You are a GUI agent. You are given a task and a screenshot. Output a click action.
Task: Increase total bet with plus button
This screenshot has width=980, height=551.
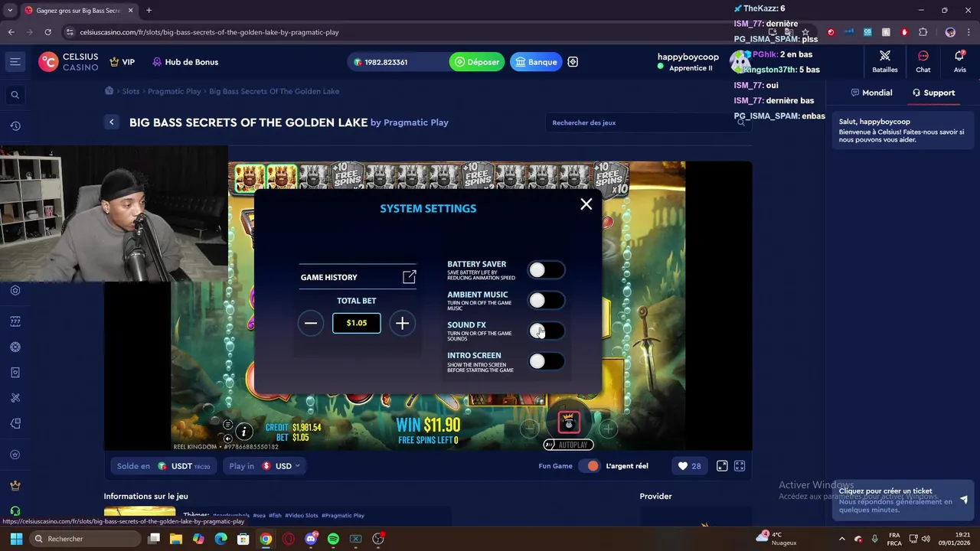pyautogui.click(x=402, y=323)
